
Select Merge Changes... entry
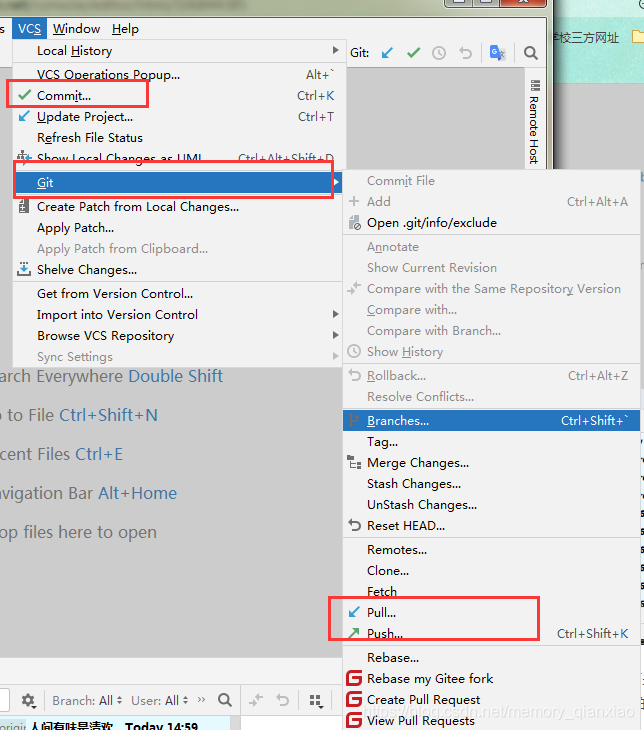point(491,463)
